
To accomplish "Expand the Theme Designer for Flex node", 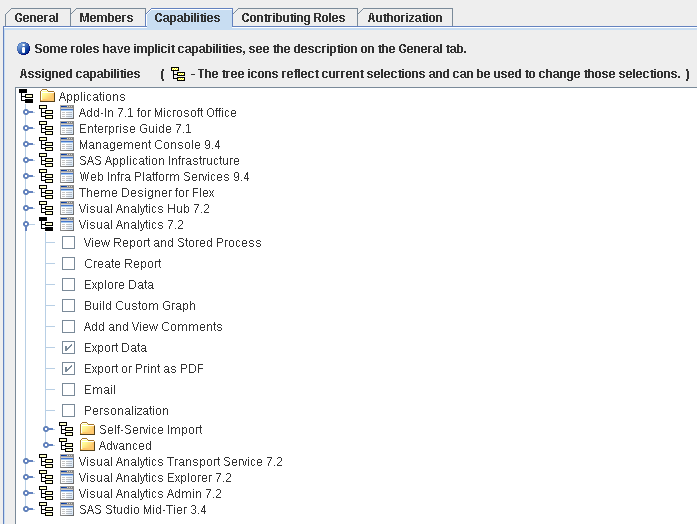I will pyautogui.click(x=27, y=192).
